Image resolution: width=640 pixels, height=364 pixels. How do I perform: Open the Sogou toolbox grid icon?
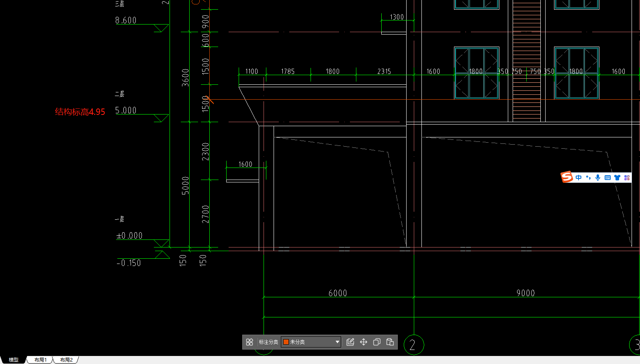click(627, 178)
